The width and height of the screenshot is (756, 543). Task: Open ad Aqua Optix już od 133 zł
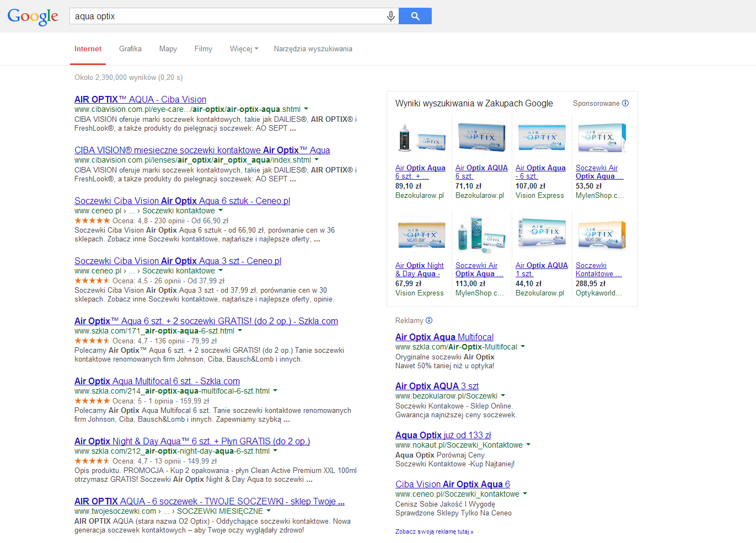point(443,435)
